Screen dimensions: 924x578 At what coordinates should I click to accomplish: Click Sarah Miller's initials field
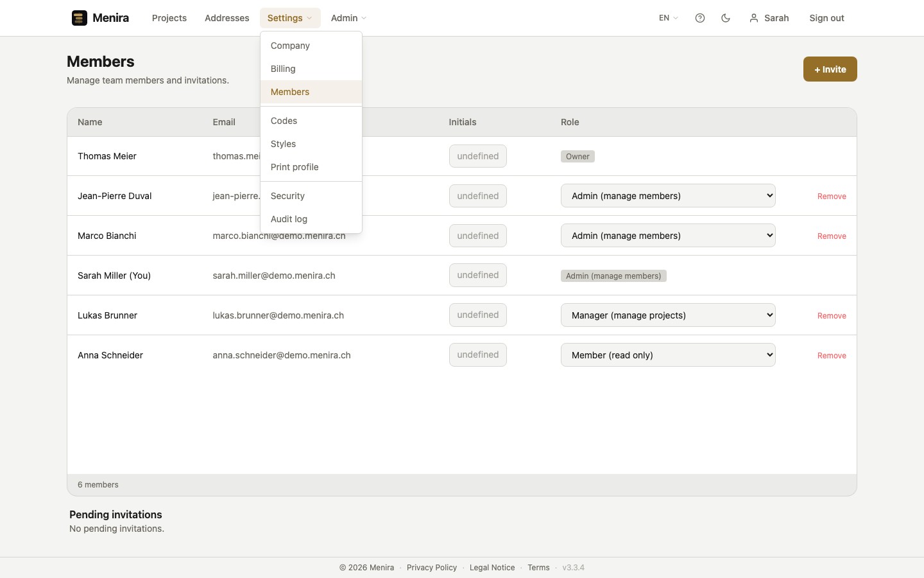(x=478, y=276)
